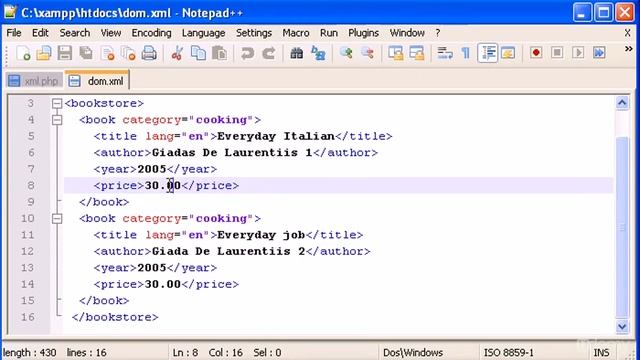Undo the last edit

(x=247, y=53)
